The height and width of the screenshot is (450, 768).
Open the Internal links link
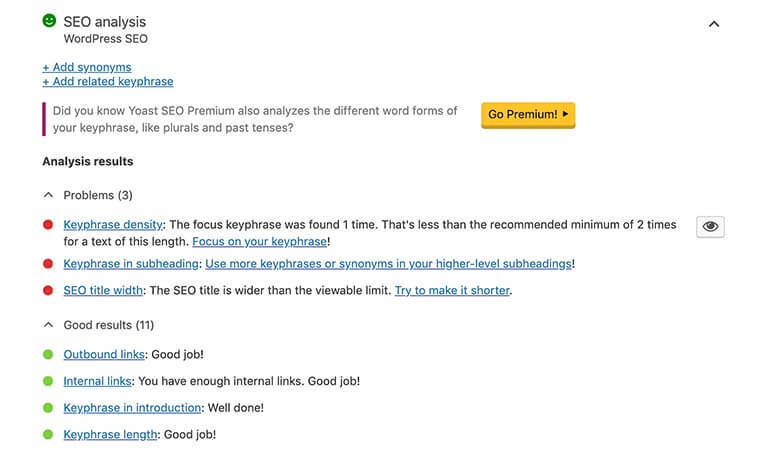97,381
